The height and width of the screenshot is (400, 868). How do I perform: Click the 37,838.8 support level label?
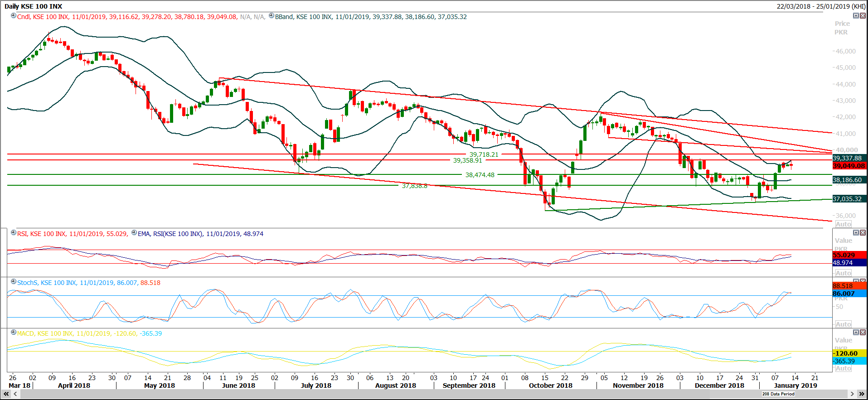pos(415,186)
